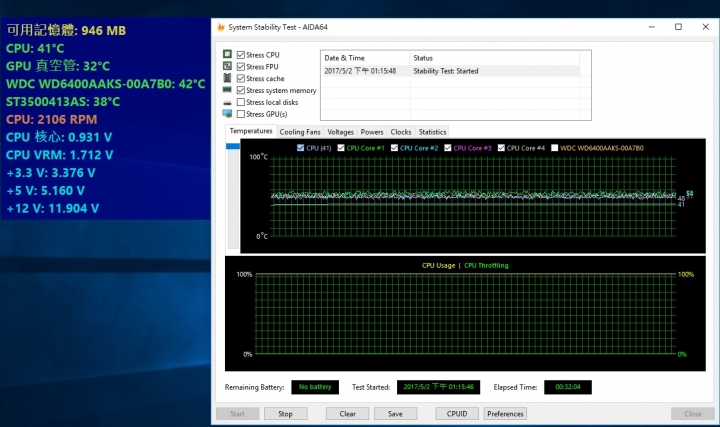Enable the Stress GPU(s) checkbox
The width and height of the screenshot is (720, 427).
241,114
